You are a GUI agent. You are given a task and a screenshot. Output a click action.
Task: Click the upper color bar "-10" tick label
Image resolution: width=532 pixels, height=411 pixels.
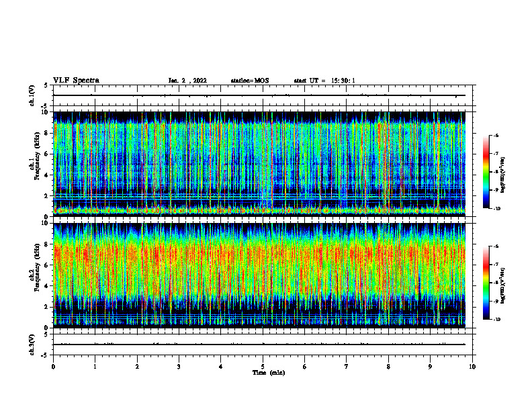click(496, 209)
